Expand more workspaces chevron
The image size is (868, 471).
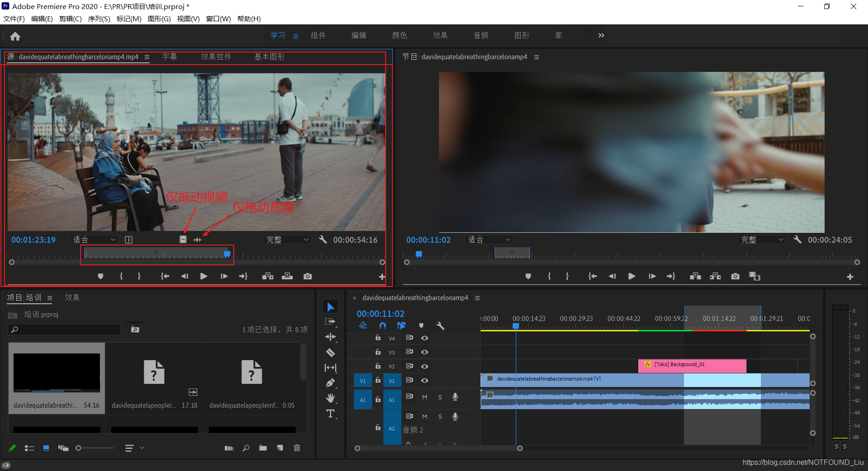tap(601, 35)
